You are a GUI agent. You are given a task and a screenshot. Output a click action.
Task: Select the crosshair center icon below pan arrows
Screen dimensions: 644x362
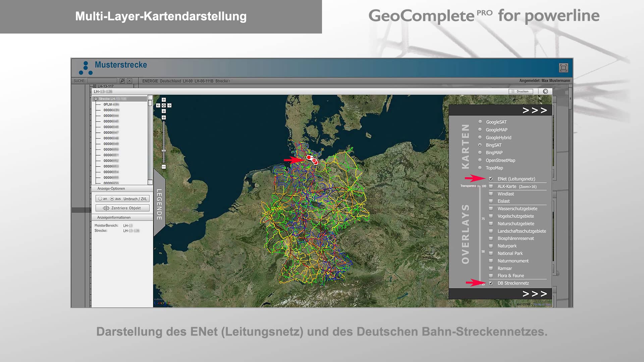pyautogui.click(x=164, y=105)
